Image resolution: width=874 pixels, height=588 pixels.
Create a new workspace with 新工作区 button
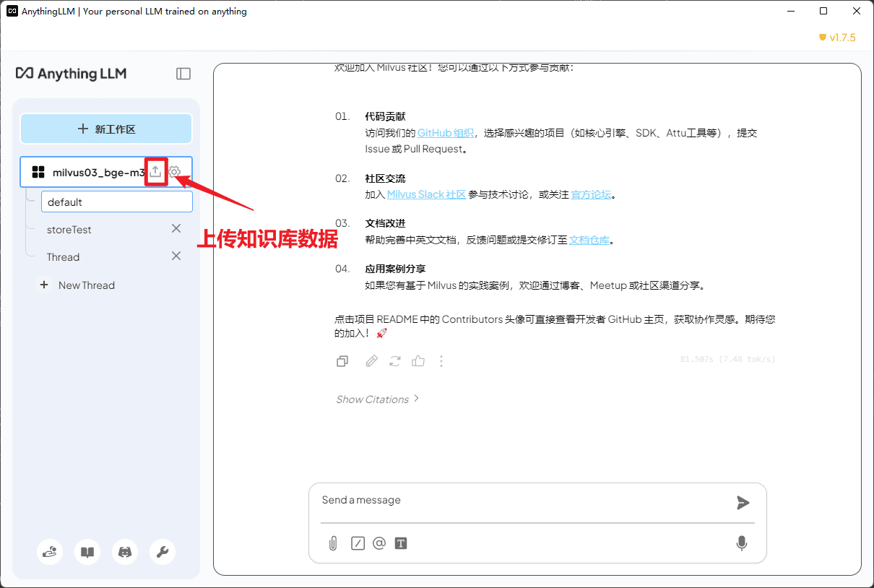tap(106, 129)
